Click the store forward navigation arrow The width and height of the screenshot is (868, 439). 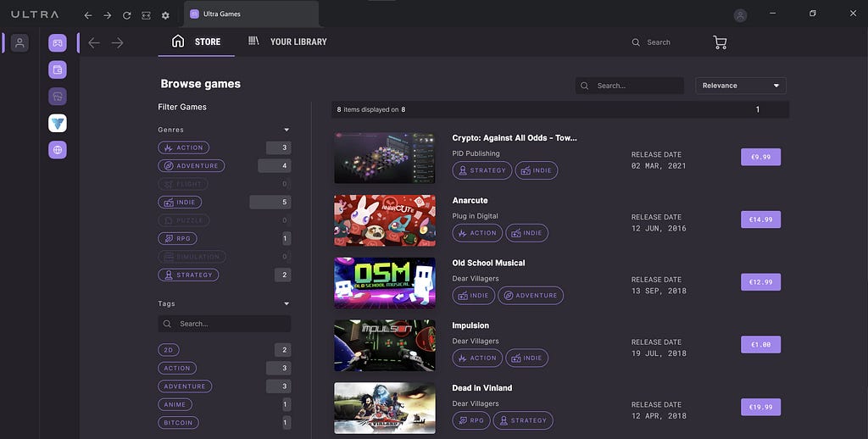(117, 42)
